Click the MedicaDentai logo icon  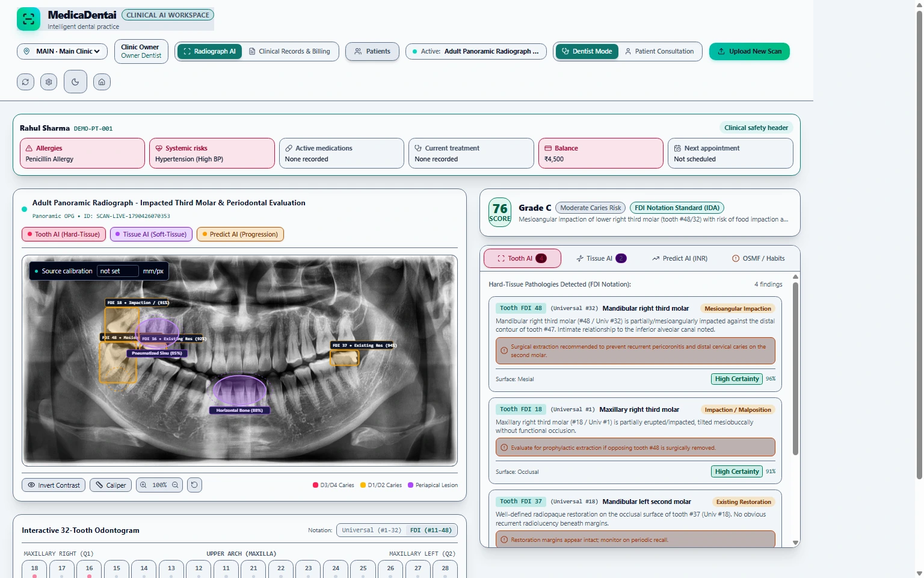coord(28,19)
